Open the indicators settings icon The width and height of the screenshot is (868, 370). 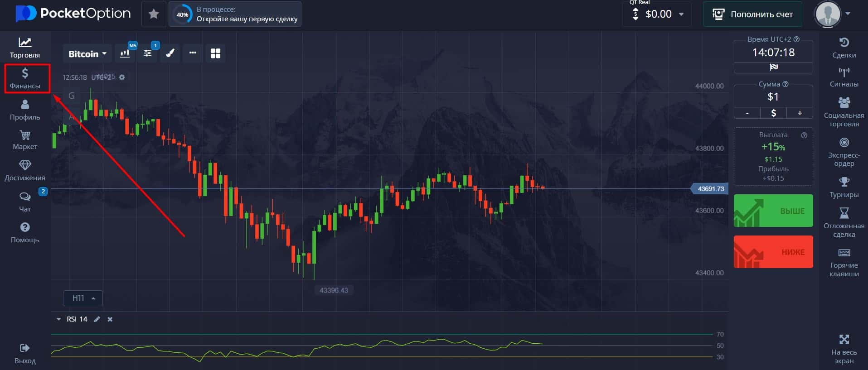pyautogui.click(x=147, y=53)
